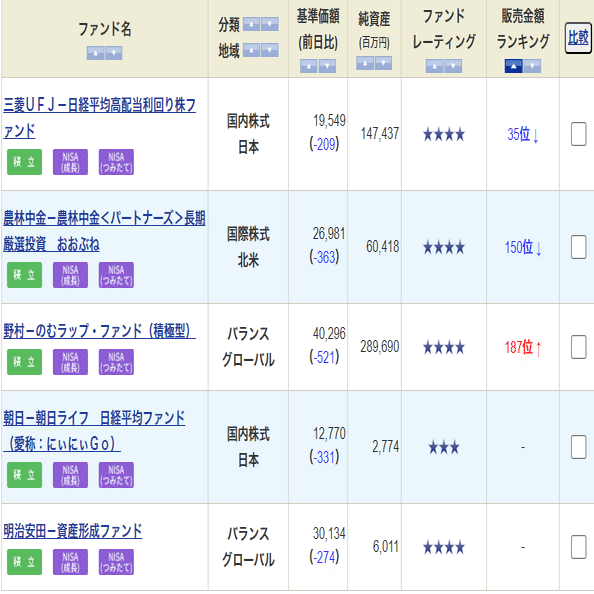Sort ファンドレーティング ascending arrow
Screen dimensions: 594x594
[435, 66]
